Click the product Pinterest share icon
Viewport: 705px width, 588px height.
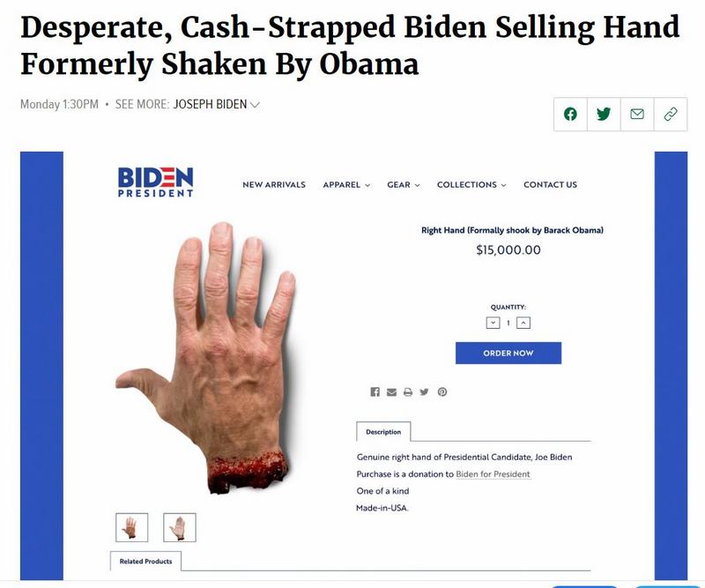(442, 391)
